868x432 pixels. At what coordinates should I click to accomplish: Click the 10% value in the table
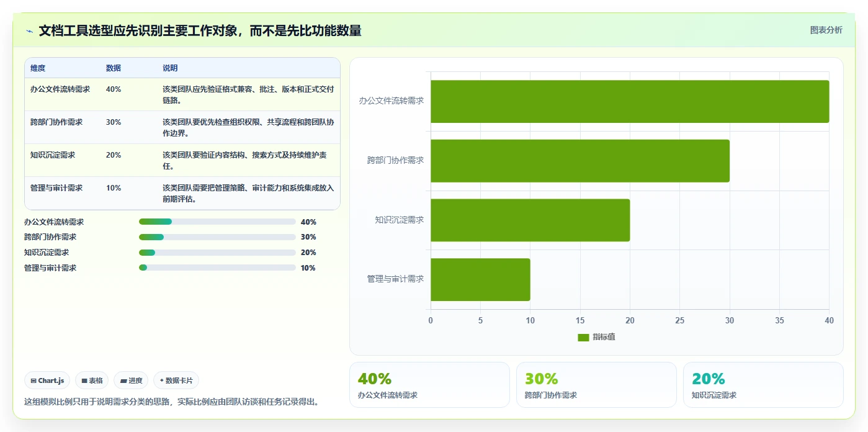[x=114, y=188]
